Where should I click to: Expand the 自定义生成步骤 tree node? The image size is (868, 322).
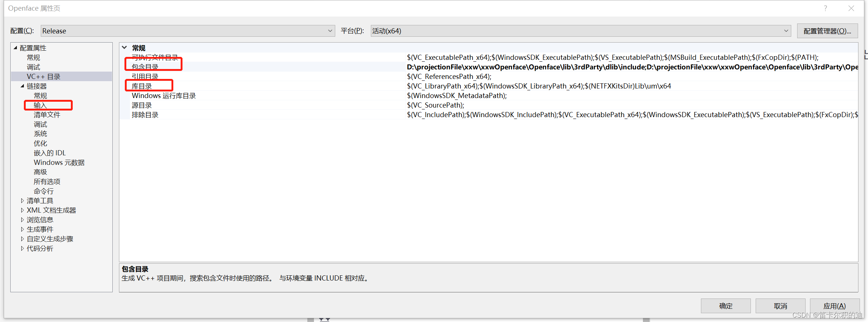tap(22, 239)
